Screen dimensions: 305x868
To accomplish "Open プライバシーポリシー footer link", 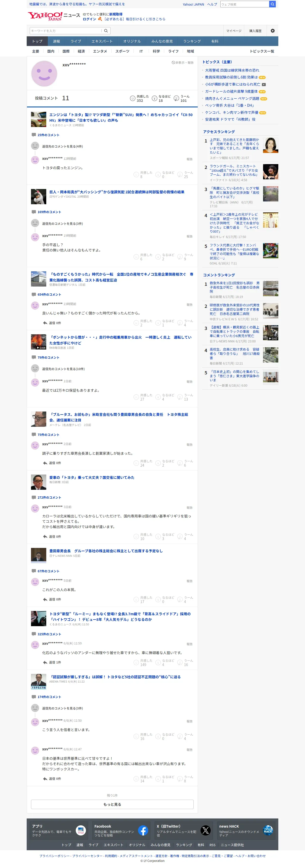I will coord(55,856).
